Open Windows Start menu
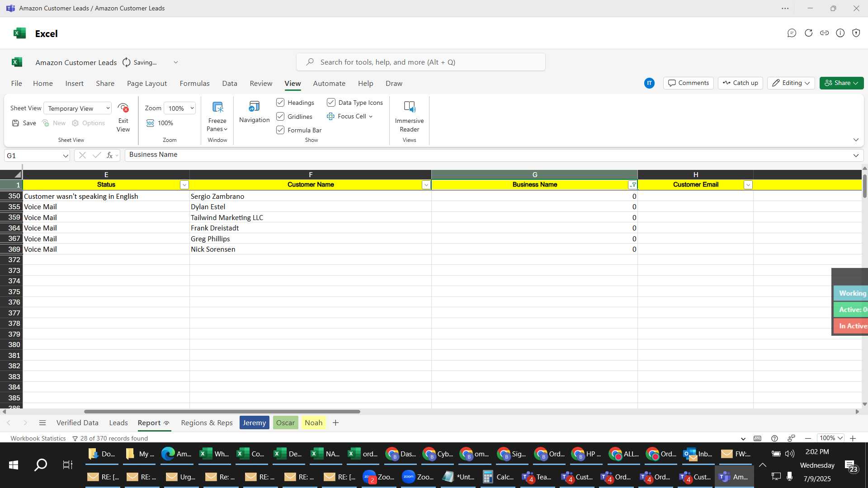868x488 pixels. pos(14,465)
